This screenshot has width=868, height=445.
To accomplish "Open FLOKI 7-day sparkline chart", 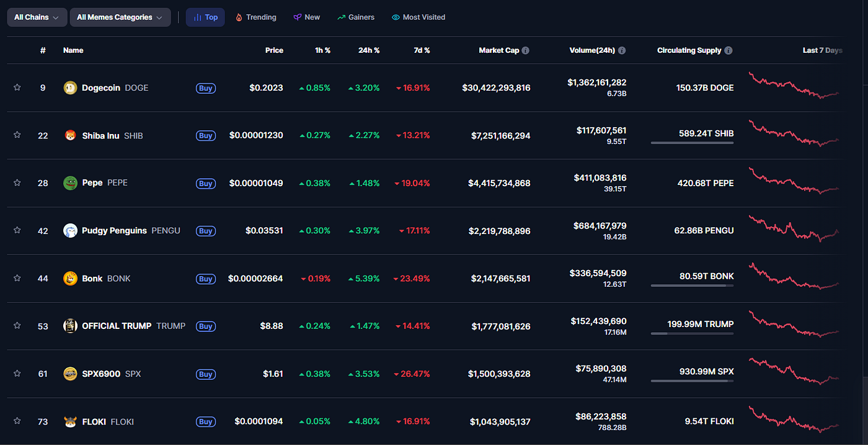I will [795, 419].
